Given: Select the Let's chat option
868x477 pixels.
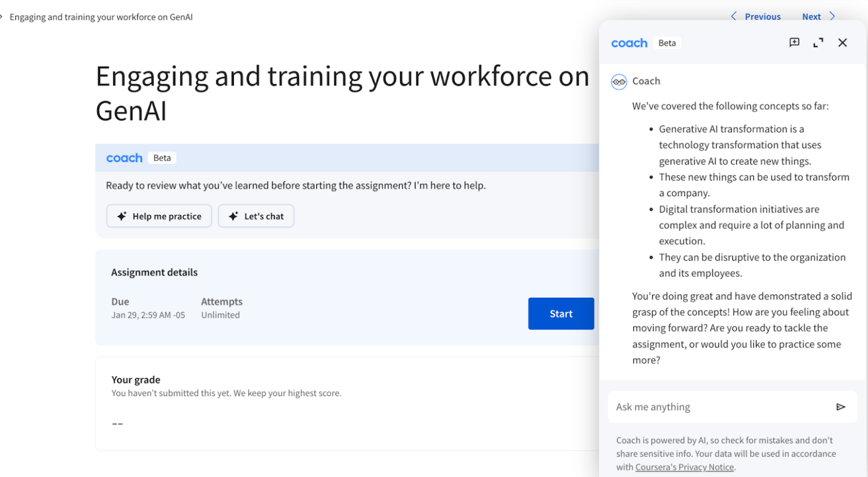Looking at the screenshot, I should point(256,215).
